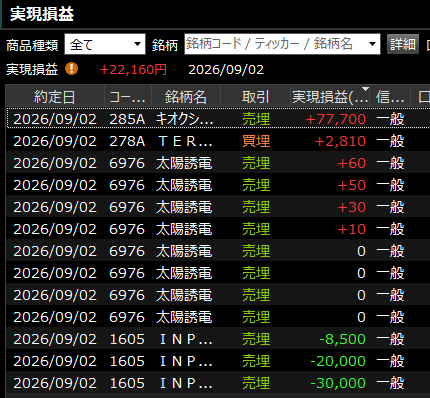The height and width of the screenshot is (398, 430).
Task: Select the 278A code cell
Action: click(127, 141)
